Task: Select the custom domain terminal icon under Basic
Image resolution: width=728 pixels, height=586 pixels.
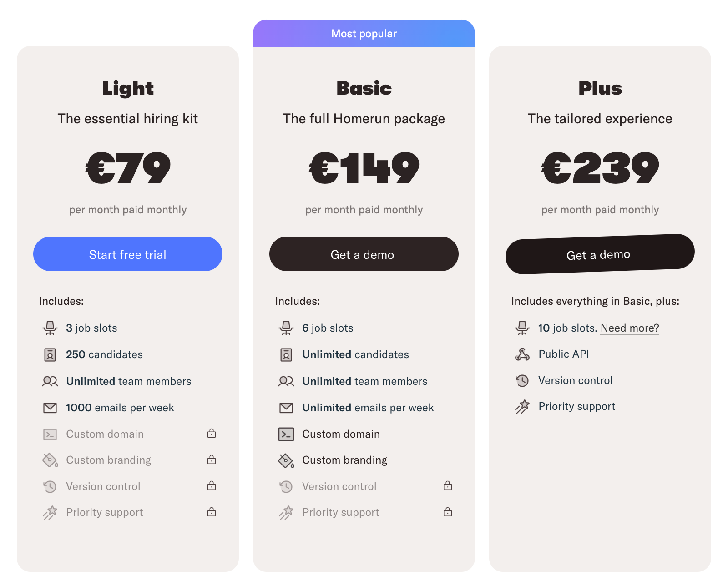Action: click(x=286, y=434)
